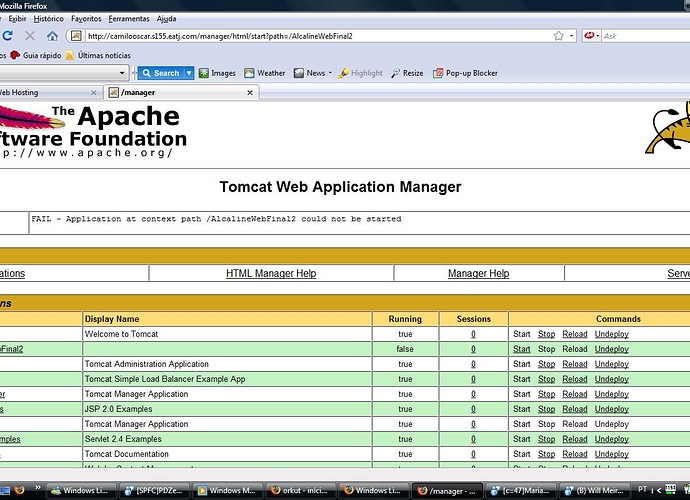The width and height of the screenshot is (690, 500).
Task: Click the FAIL message text box
Action: [360, 223]
